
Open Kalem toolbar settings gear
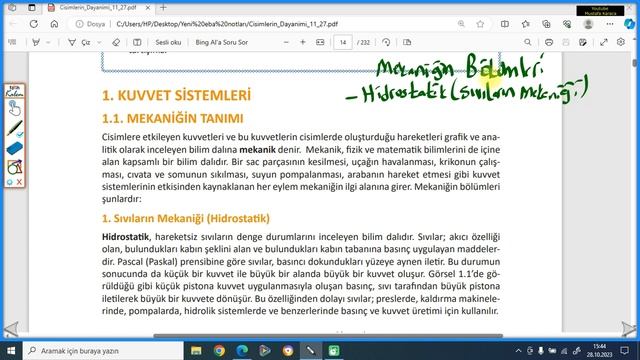click(10, 182)
